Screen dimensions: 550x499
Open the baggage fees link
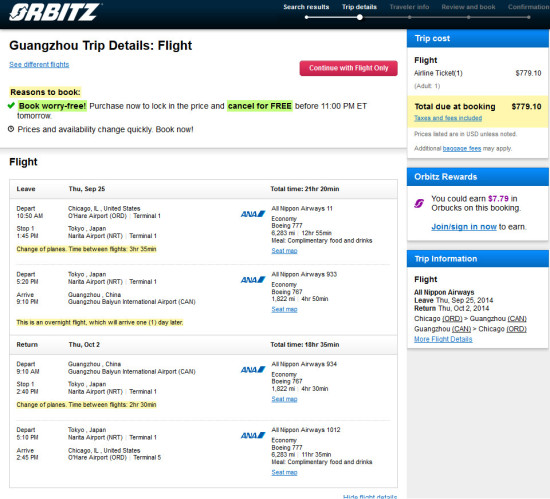pos(462,149)
